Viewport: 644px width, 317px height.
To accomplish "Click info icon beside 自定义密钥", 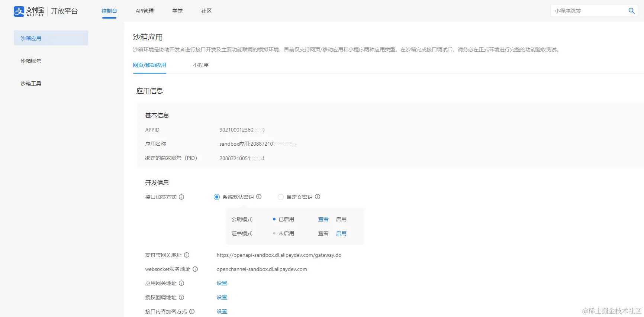I will tap(318, 197).
